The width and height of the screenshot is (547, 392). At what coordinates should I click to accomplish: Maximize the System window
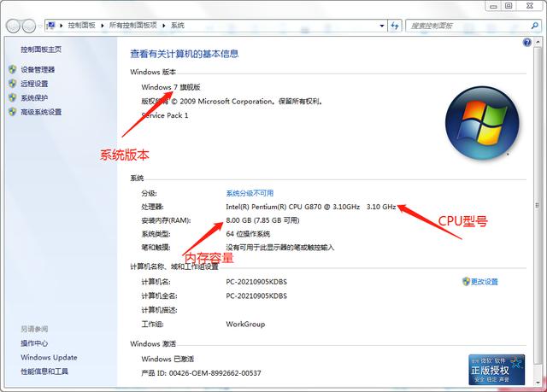[509, 6]
